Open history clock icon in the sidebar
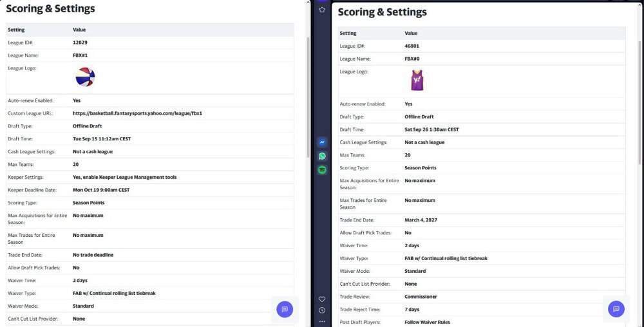Image resolution: width=644 pixels, height=327 pixels. tap(322, 310)
